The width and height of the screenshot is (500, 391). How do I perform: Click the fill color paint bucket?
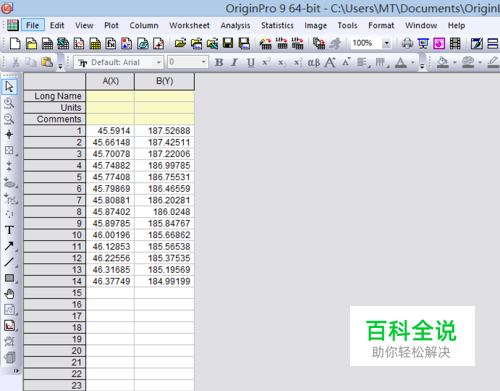point(443,62)
